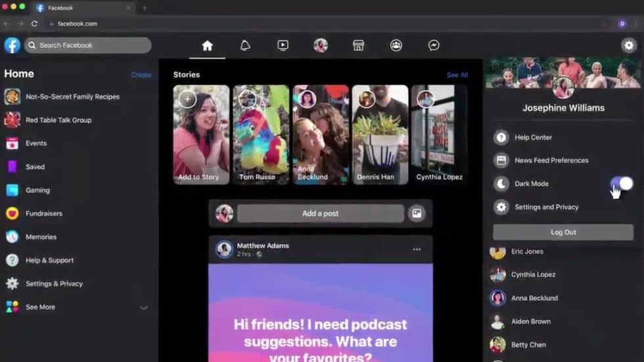Click the avatar next to Add a post

(x=224, y=214)
